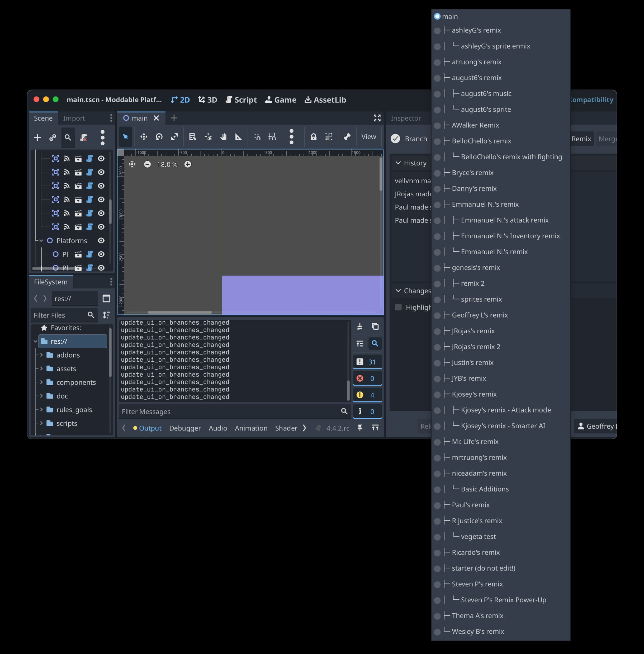Collapse the Changes section

pos(399,291)
